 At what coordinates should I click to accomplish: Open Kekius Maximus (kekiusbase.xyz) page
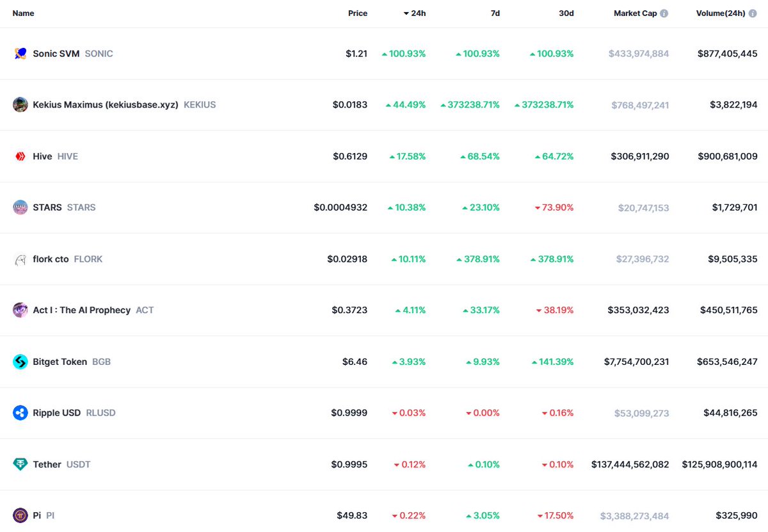106,105
